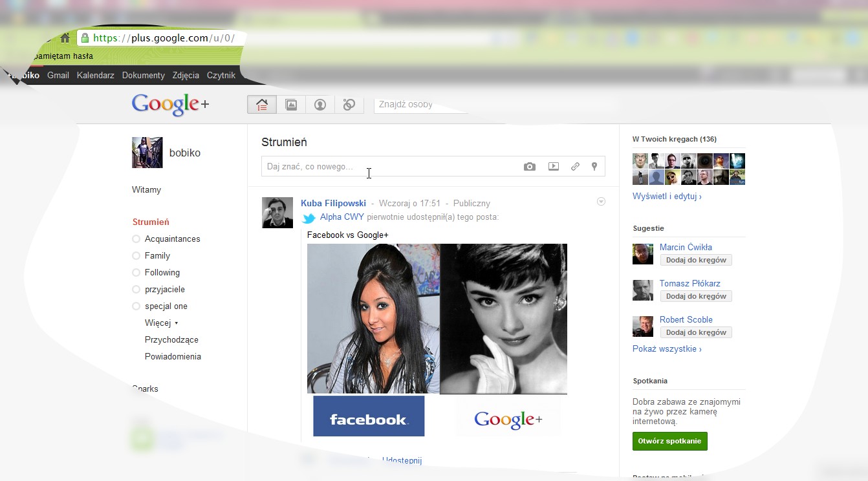
Task: Go to Strumień in the sidebar
Action: point(151,222)
